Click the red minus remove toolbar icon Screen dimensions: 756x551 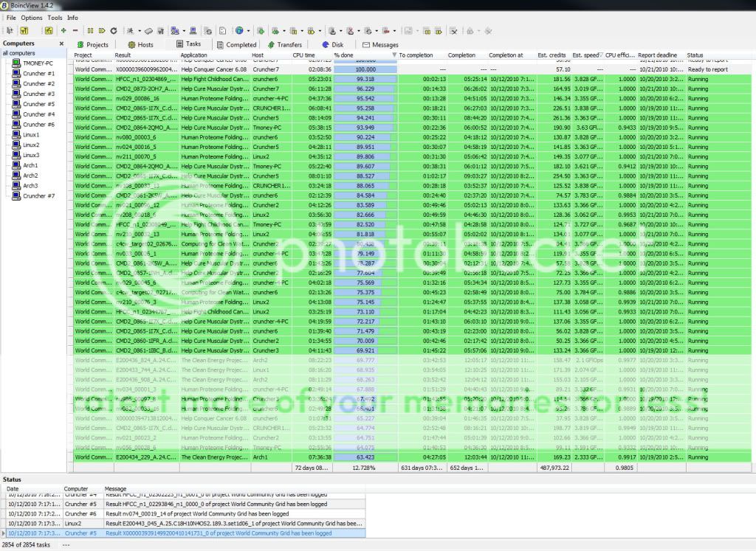(x=75, y=31)
